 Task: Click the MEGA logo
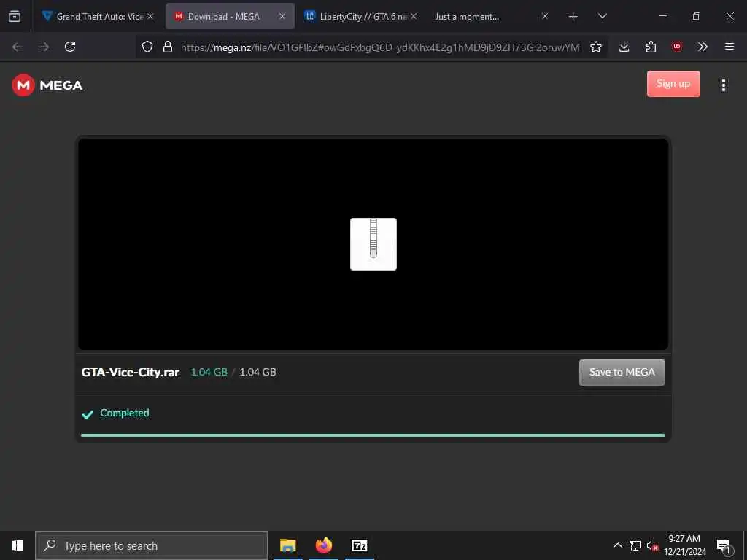[x=47, y=85]
